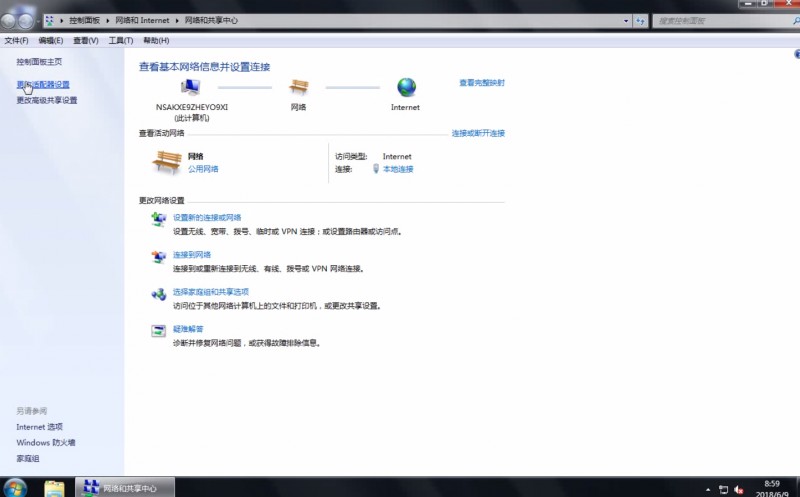
Task: Open the Windows Start menu
Action: 14,489
